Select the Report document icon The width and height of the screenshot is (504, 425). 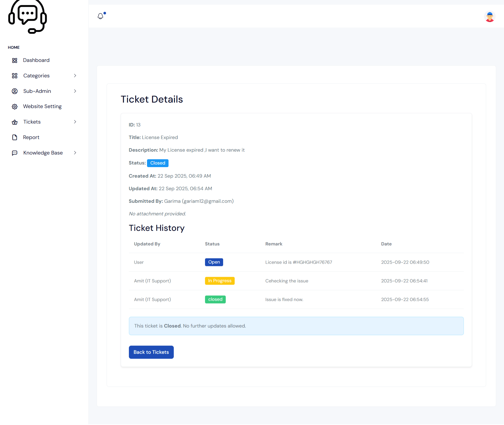[15, 137]
